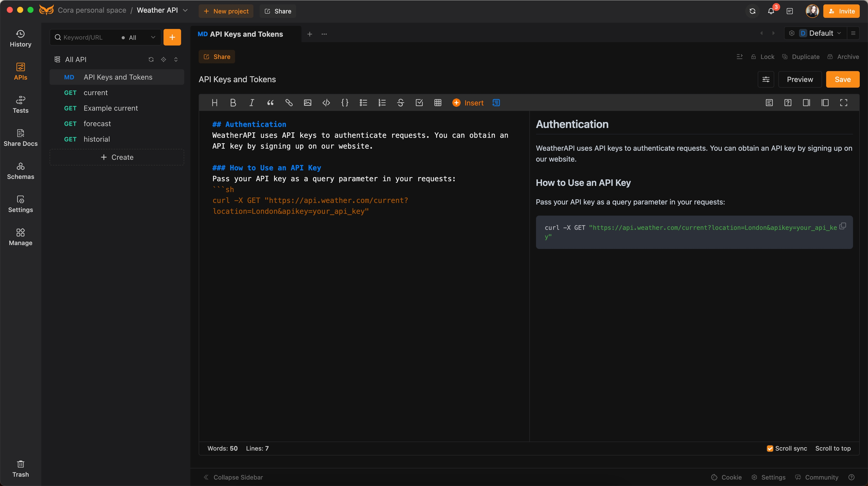Open the Insert menu in the editor toolbar
This screenshot has height=486, width=868.
click(x=468, y=103)
